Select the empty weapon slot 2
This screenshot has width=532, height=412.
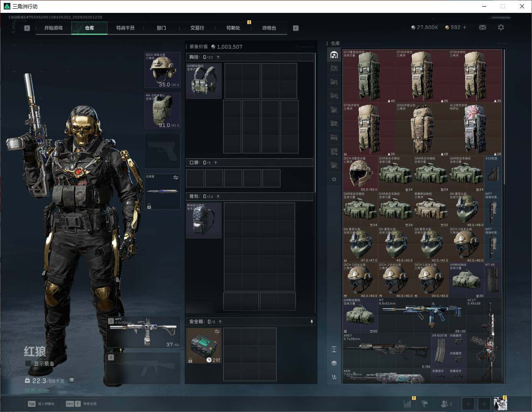pos(144,368)
